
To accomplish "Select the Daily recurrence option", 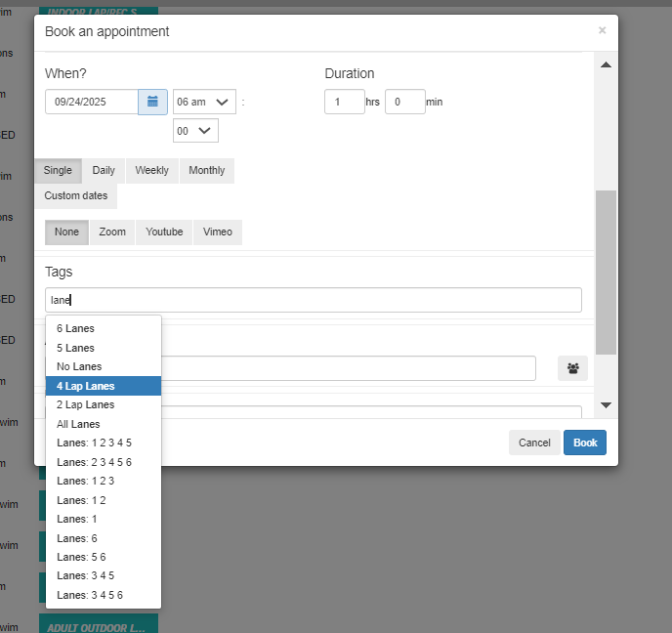I will [104, 171].
